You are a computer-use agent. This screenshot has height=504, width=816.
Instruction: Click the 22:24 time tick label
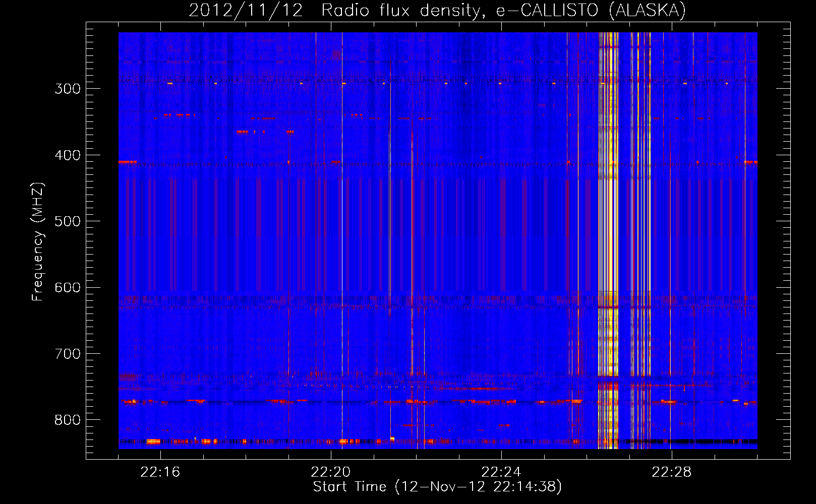click(x=501, y=472)
